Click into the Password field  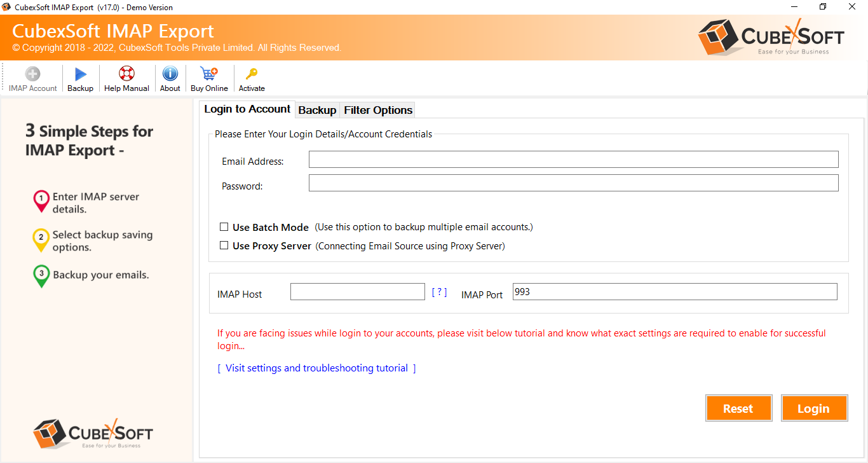(x=573, y=183)
